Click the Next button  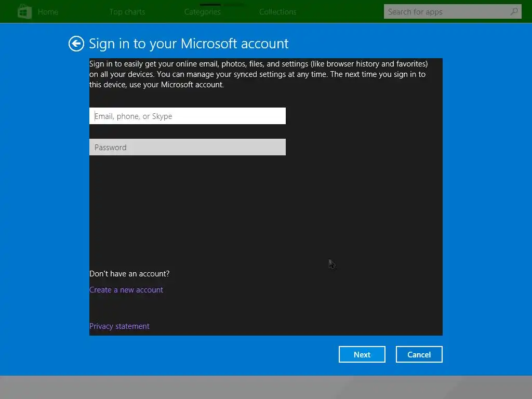[x=362, y=354]
